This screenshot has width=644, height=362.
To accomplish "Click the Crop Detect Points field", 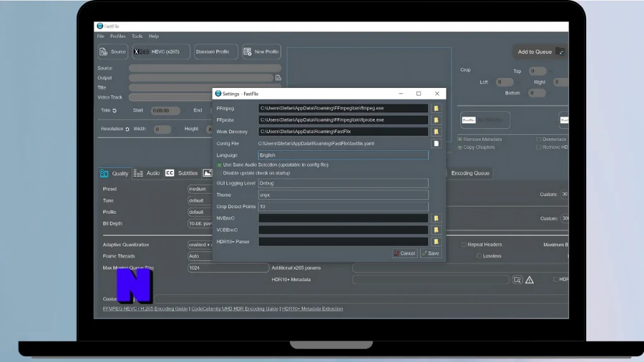I will click(343, 206).
